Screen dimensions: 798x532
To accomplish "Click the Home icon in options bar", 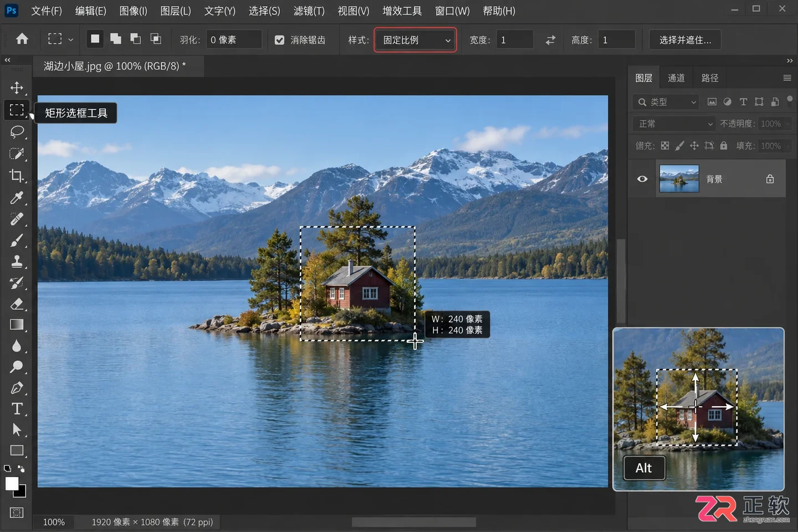I will pos(22,39).
